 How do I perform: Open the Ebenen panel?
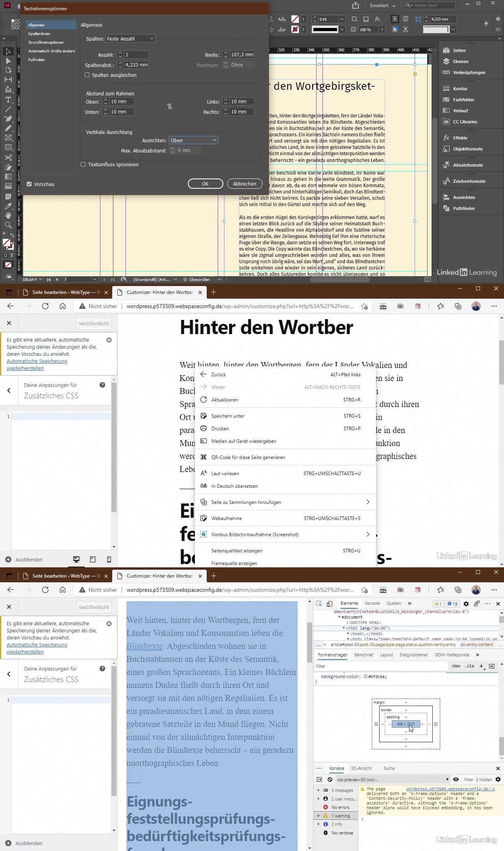point(460,61)
